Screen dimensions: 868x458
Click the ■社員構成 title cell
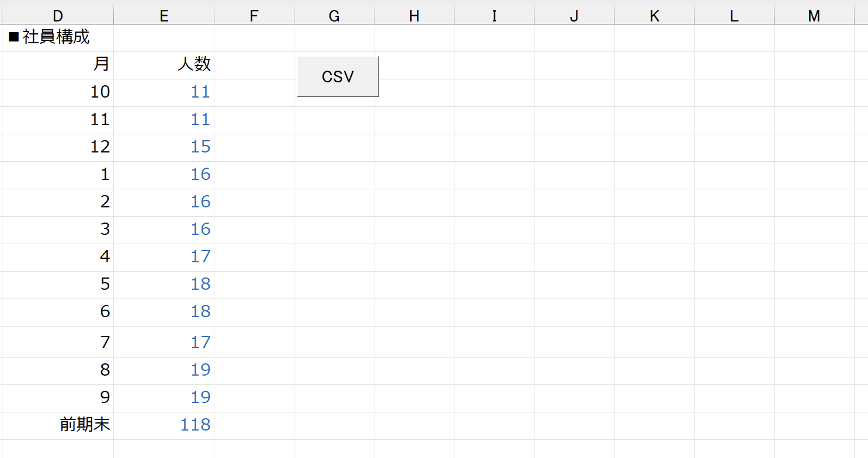pyautogui.click(x=57, y=38)
